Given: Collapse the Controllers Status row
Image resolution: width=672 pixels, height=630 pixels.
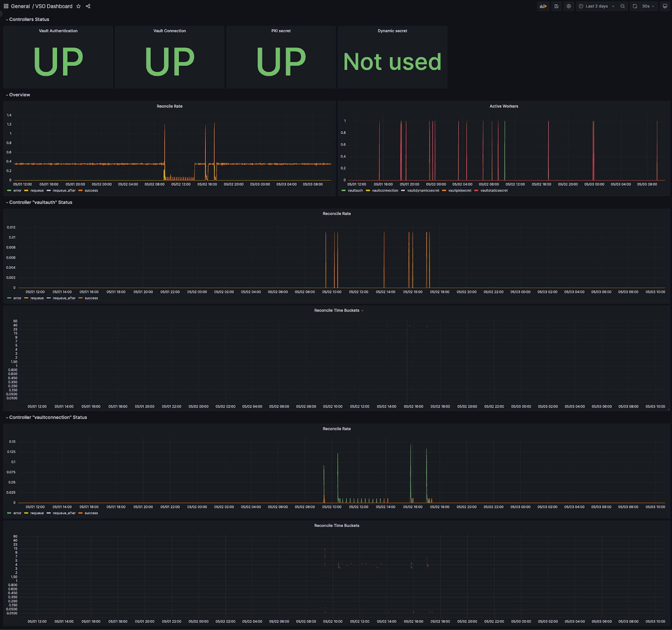Looking at the screenshot, I should pyautogui.click(x=29, y=19).
